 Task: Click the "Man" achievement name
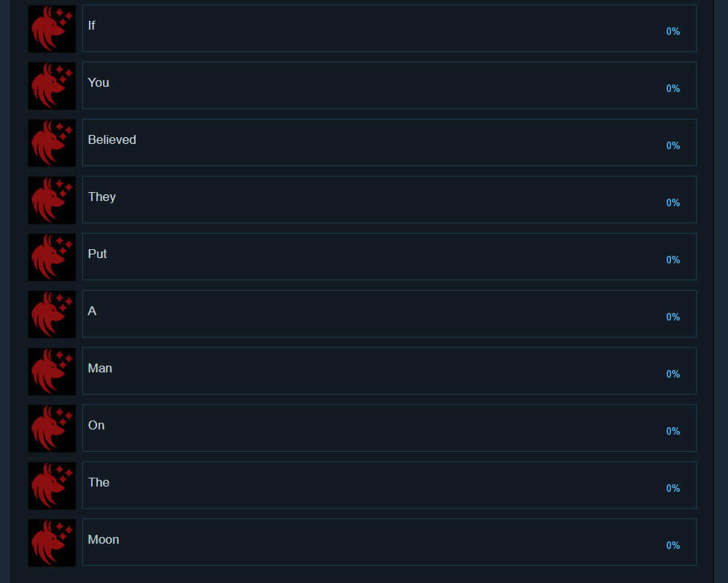pyautogui.click(x=100, y=368)
